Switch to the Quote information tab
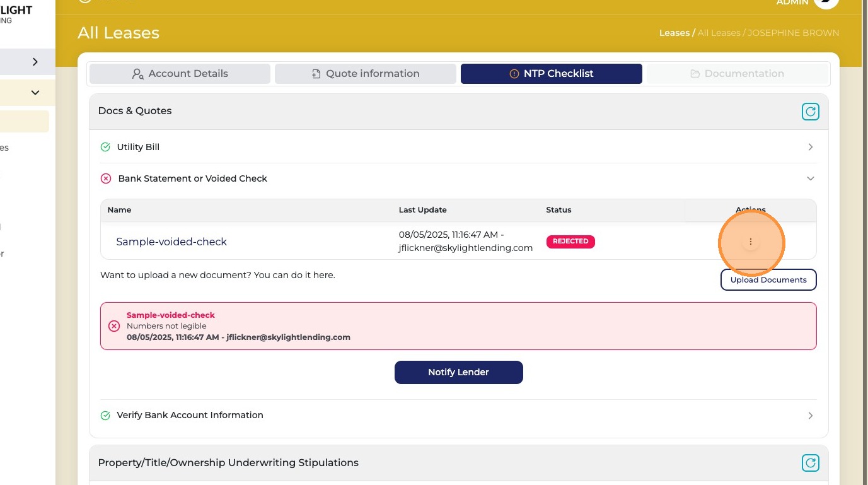This screenshot has height=485, width=868. click(x=366, y=74)
